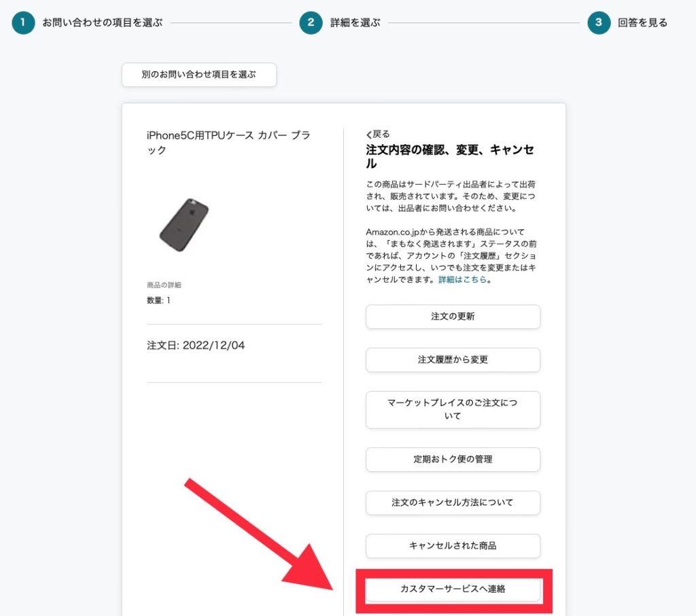Select マーケットプレイスのご注文について option
This screenshot has width=696, height=616.
(x=453, y=409)
